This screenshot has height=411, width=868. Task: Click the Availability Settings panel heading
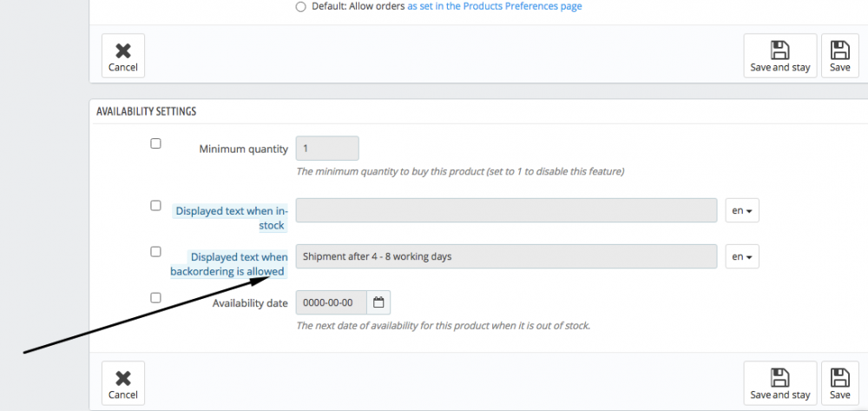tap(146, 111)
